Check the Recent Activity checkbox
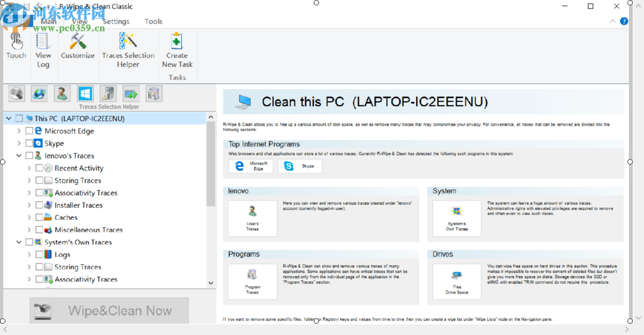Screen dimensions: 644x335 pos(39,168)
